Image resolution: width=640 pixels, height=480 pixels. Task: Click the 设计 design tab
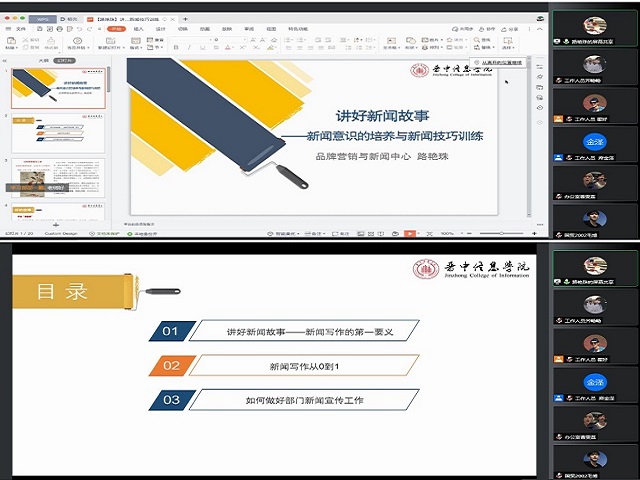click(161, 29)
